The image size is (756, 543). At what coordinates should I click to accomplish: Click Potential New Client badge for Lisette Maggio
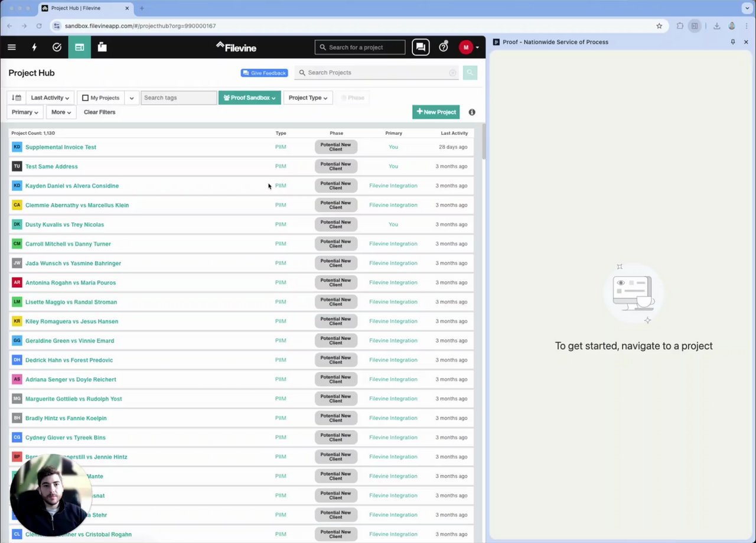(335, 302)
